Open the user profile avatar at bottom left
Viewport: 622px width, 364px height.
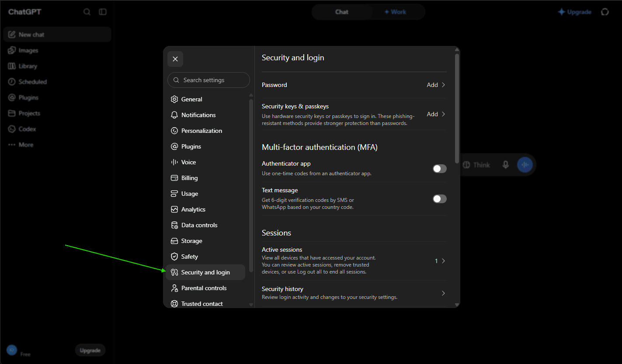click(12, 350)
